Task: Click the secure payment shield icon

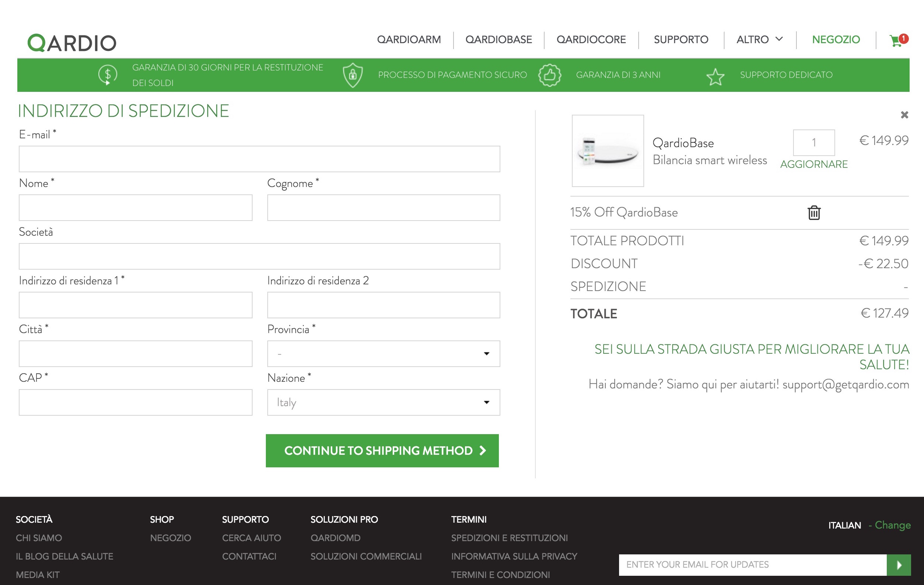Action: (352, 75)
